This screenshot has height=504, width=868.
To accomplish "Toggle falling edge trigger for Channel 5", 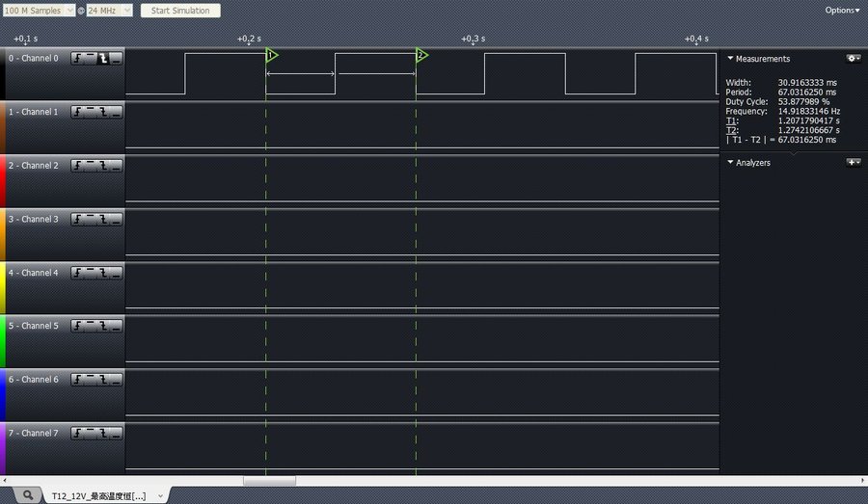I will tap(103, 327).
